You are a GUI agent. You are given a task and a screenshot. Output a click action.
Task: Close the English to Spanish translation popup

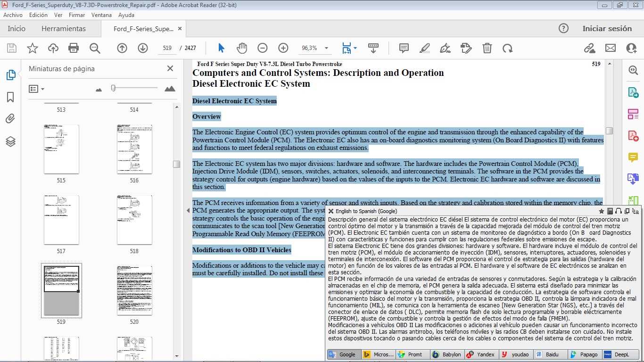(x=331, y=211)
